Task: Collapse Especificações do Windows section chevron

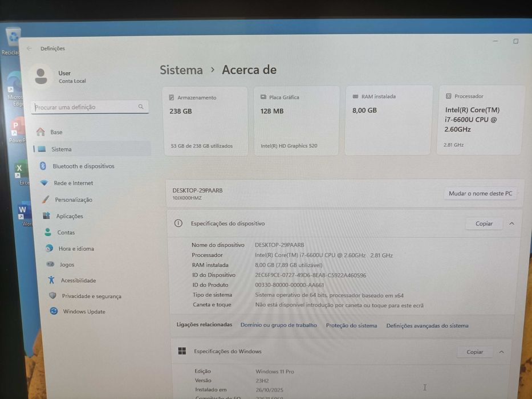Action: pyautogui.click(x=501, y=352)
